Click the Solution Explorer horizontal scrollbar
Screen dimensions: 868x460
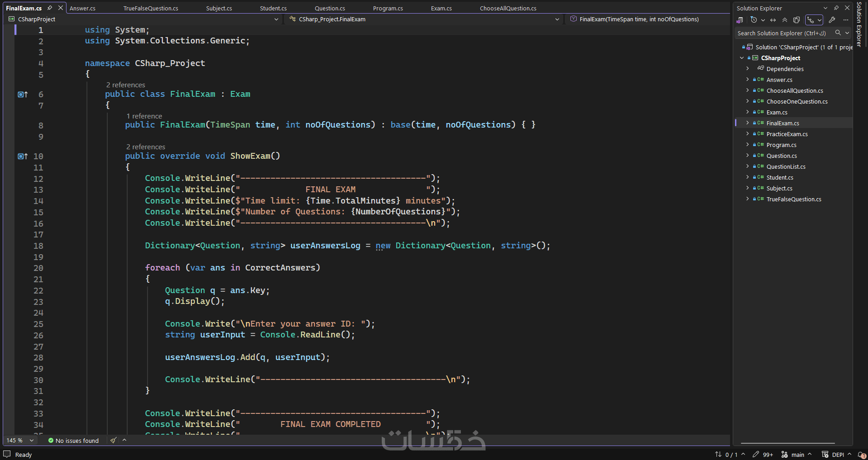coord(787,443)
